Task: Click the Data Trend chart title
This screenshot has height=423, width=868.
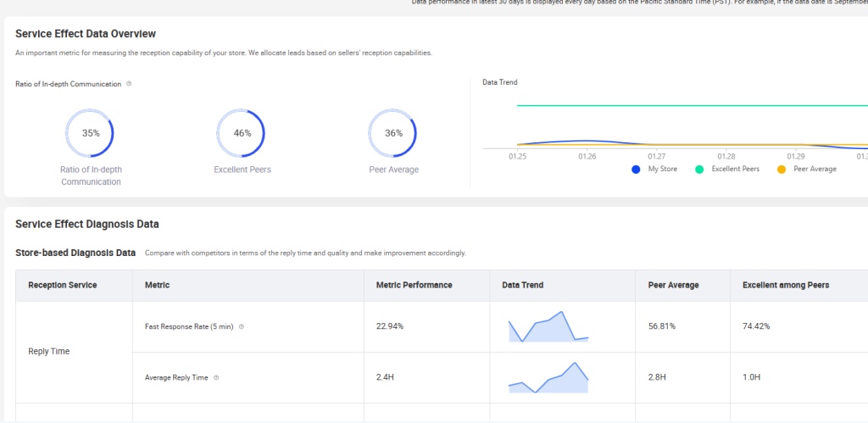Action: 500,82
